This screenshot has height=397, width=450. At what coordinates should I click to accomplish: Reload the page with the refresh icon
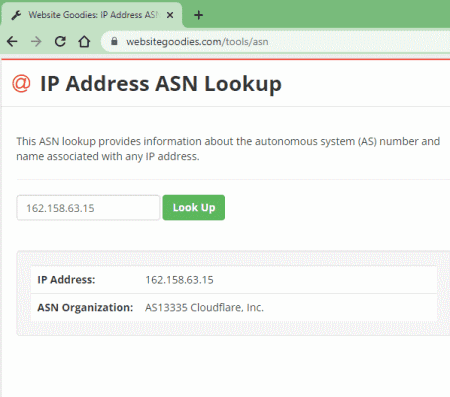(x=60, y=42)
